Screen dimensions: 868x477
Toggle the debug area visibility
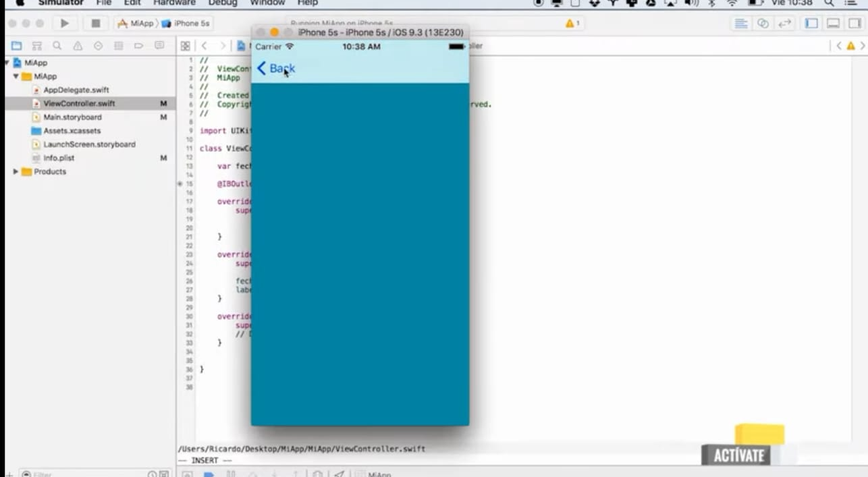[x=834, y=23]
